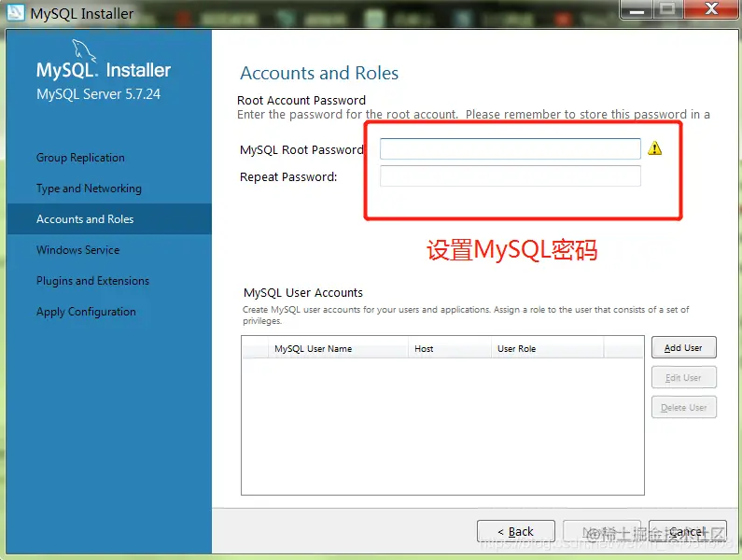The image size is (742, 560).
Task: Sort by the User Role column header
Action: click(x=548, y=349)
